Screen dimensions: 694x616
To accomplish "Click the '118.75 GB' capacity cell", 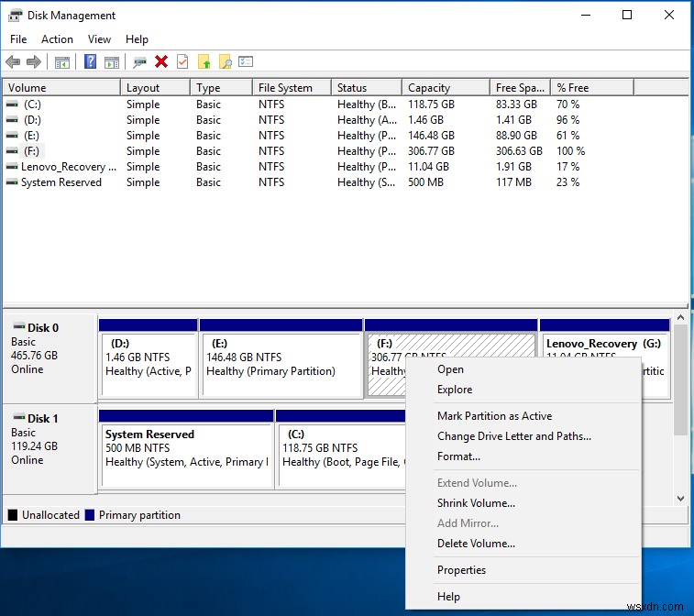I will (x=431, y=104).
